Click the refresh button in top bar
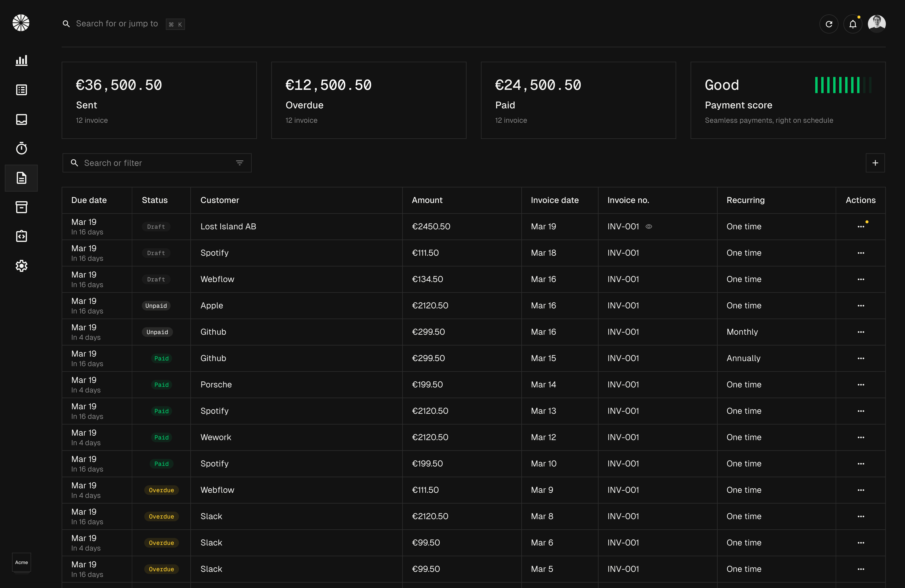Image resolution: width=905 pixels, height=588 pixels. click(829, 24)
